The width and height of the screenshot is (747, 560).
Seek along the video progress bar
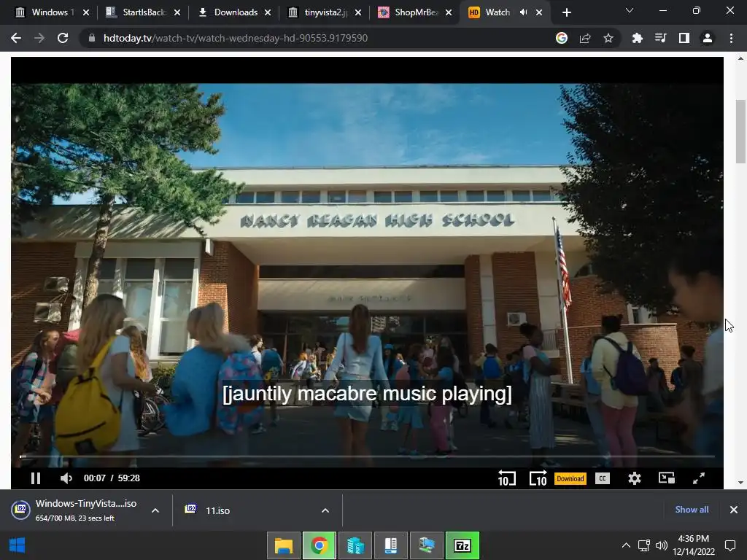367,456
